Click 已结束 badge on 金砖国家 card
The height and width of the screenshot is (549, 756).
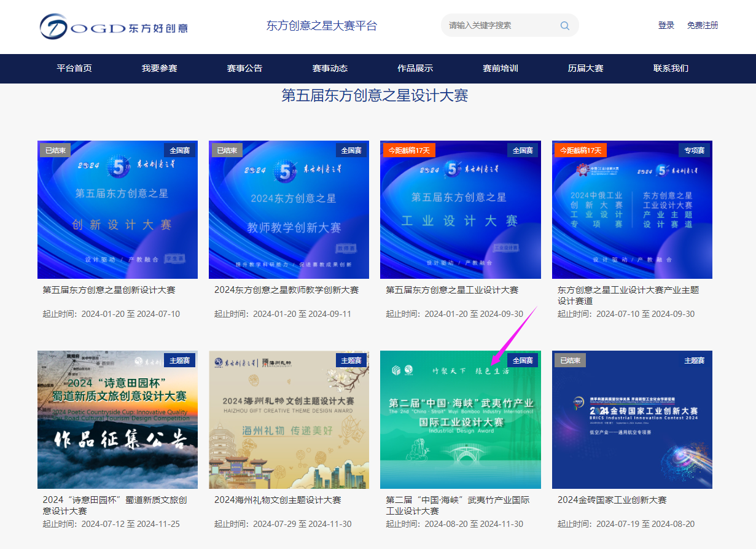570,360
